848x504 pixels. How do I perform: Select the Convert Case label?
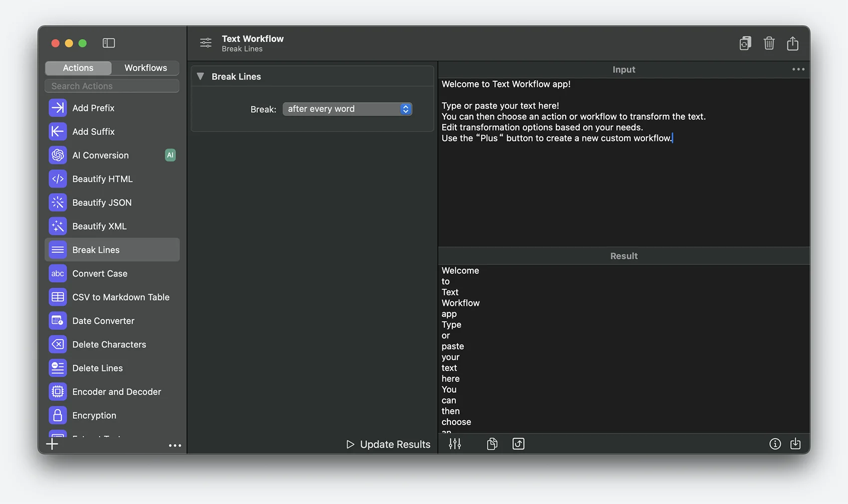[x=100, y=274]
